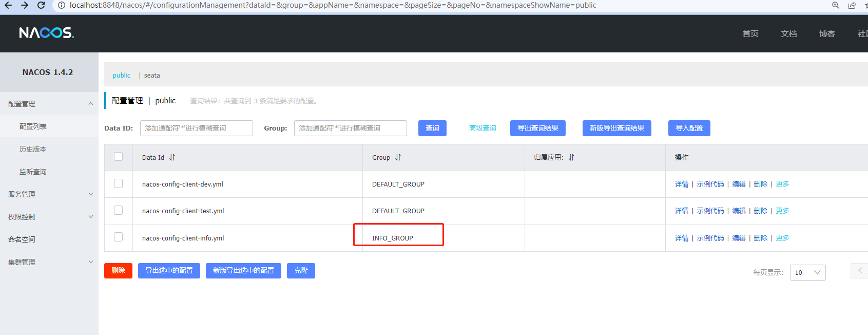The height and width of the screenshot is (335, 868).
Task: Click the 克隆 clone button
Action: pyautogui.click(x=301, y=270)
